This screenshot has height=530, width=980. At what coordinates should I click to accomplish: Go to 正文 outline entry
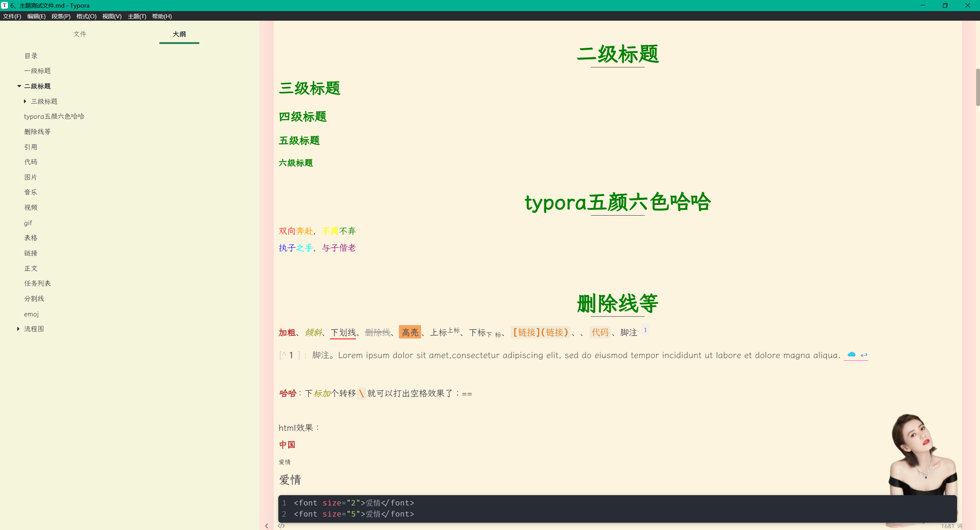click(31, 268)
